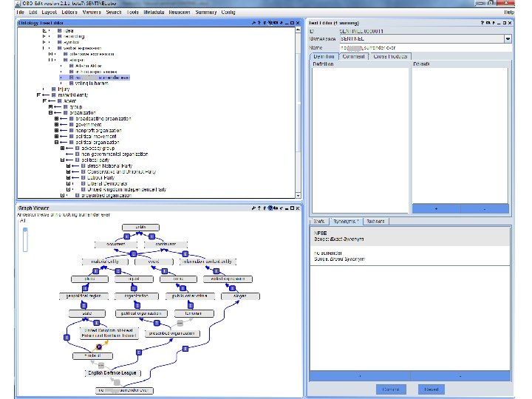Open the Viewers menu
This screenshot has width=532, height=399.
click(x=92, y=13)
